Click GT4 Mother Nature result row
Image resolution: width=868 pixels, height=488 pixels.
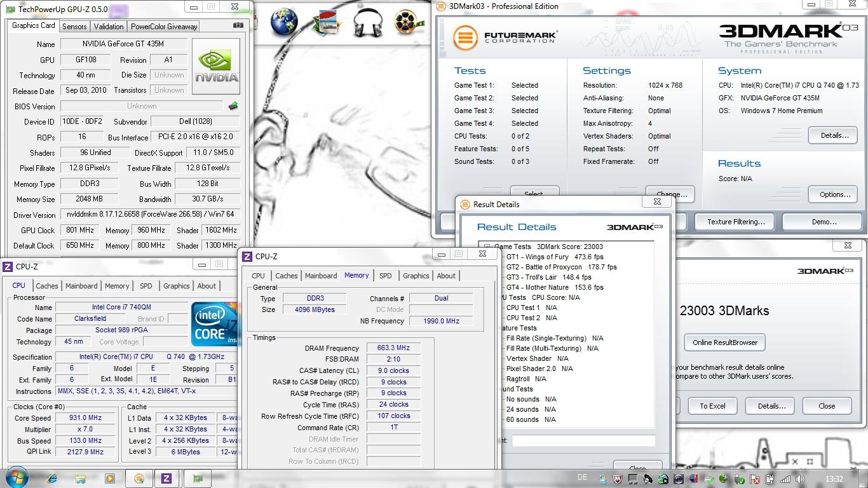(554, 287)
